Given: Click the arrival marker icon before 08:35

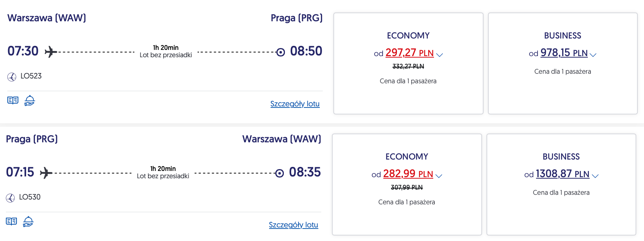Looking at the screenshot, I should coord(279,173).
